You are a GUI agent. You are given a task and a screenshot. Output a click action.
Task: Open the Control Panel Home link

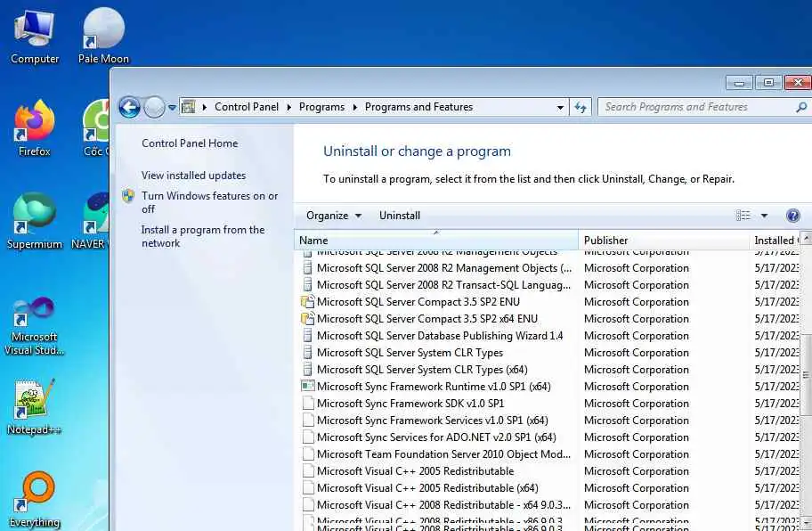click(x=190, y=143)
